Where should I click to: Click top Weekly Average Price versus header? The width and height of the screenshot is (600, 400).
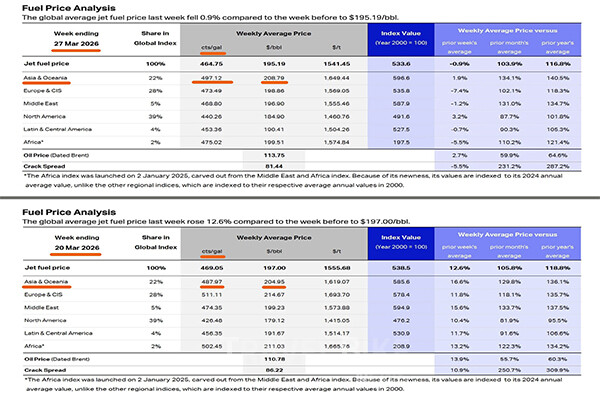507,31
